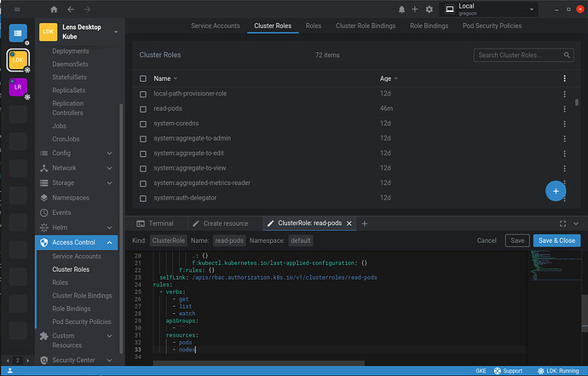Click the home icon in top bar
This screenshot has height=376, width=588.
(55, 9)
